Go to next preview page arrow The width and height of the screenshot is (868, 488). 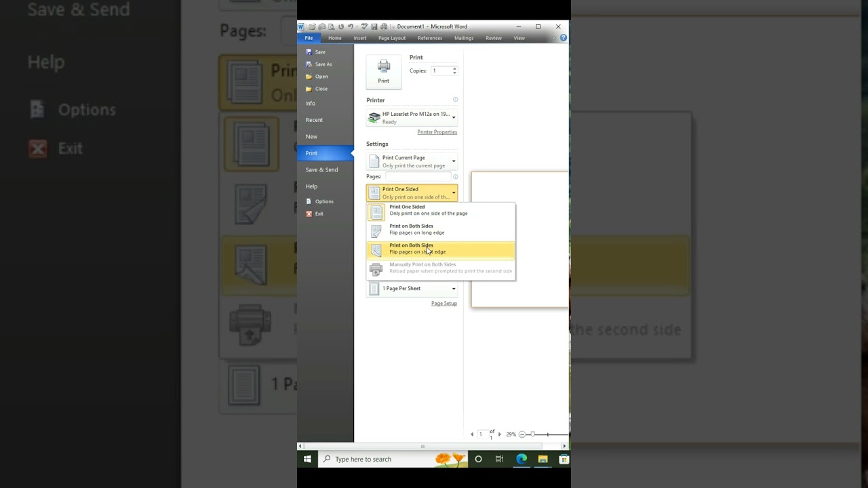500,434
